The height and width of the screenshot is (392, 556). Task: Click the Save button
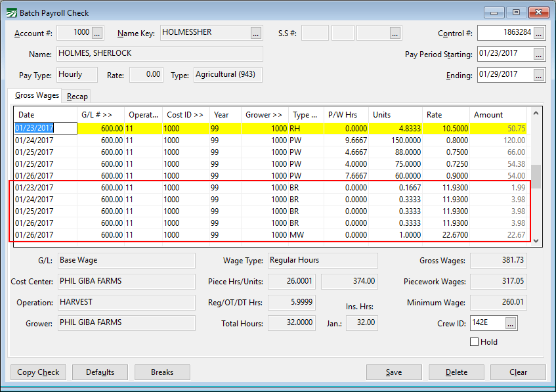pos(394,372)
